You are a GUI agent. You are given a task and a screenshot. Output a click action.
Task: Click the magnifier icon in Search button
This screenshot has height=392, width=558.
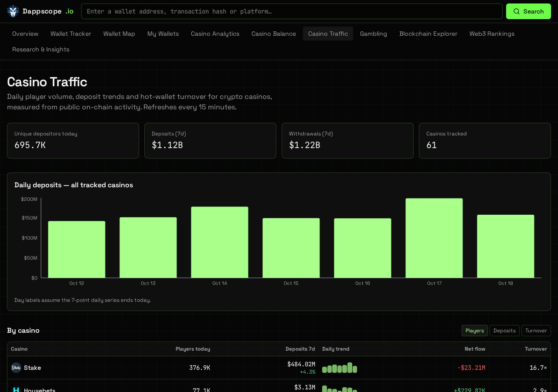click(516, 11)
